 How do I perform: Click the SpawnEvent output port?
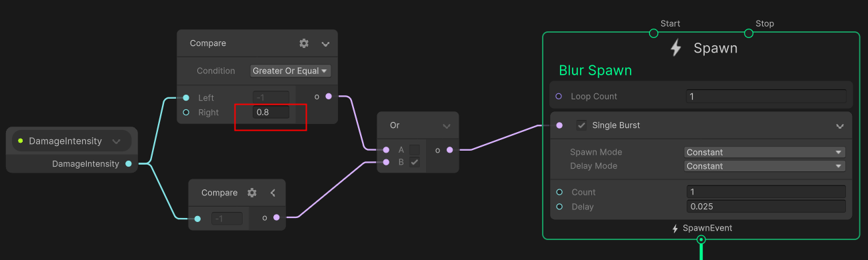click(701, 239)
